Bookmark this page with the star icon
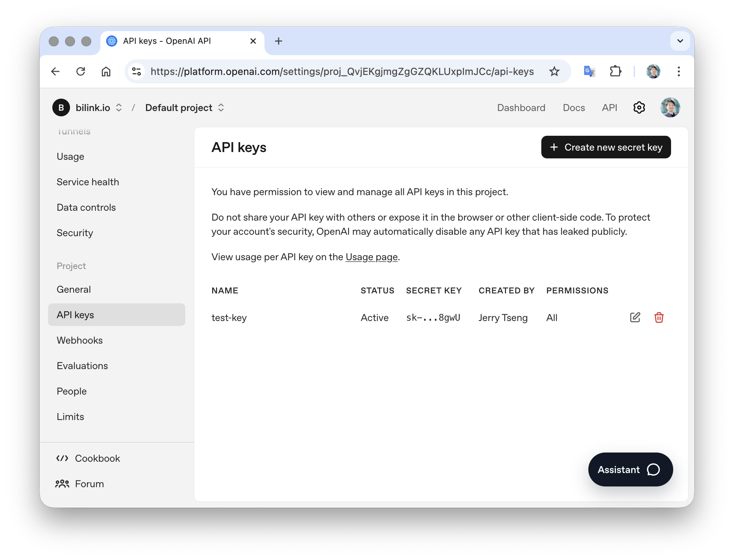Viewport: 734px width, 560px height. (554, 71)
